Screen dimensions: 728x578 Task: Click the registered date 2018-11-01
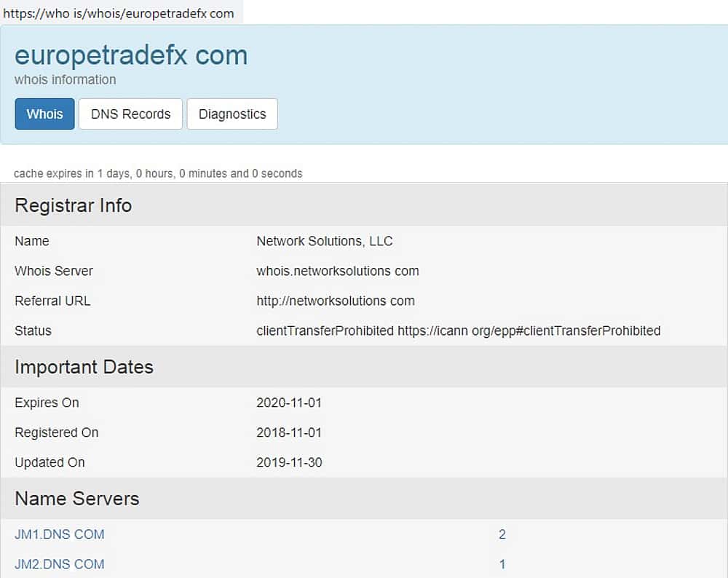tap(289, 432)
